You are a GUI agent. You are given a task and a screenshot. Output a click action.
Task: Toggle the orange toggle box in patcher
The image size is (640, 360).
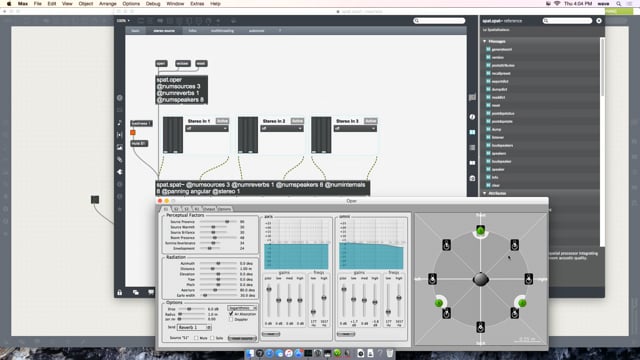(133, 132)
